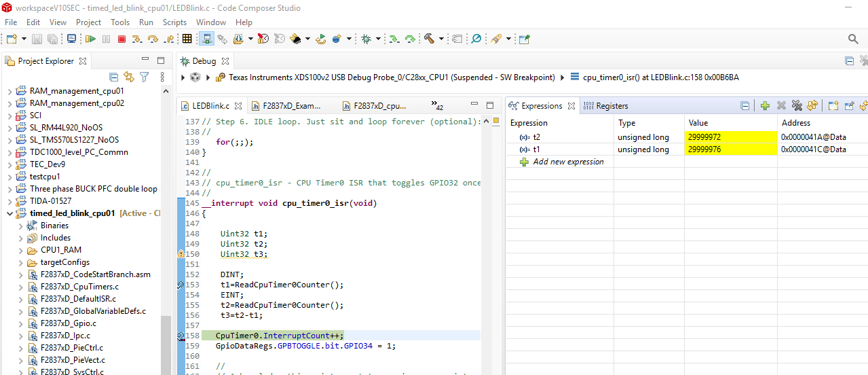Image resolution: width=868 pixels, height=375 pixels.
Task: Open the Run menu
Action: tap(146, 22)
